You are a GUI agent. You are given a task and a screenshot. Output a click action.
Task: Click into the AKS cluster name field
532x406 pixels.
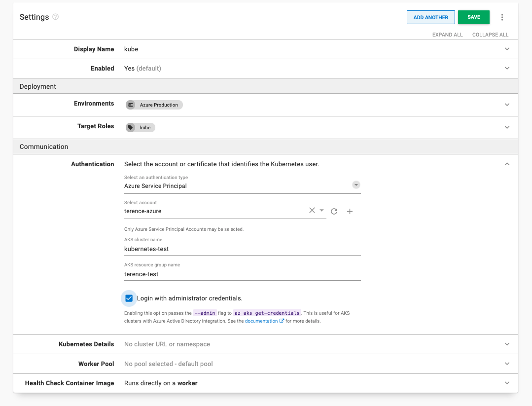242,249
